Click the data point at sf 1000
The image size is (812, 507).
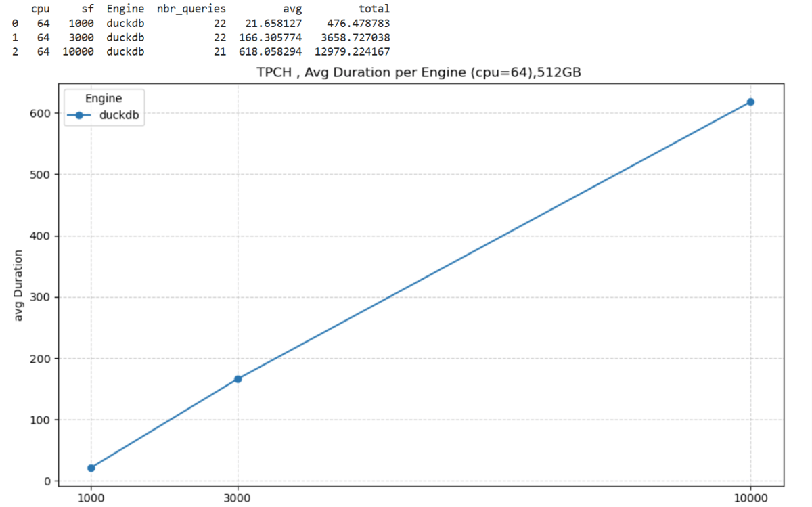pos(91,468)
